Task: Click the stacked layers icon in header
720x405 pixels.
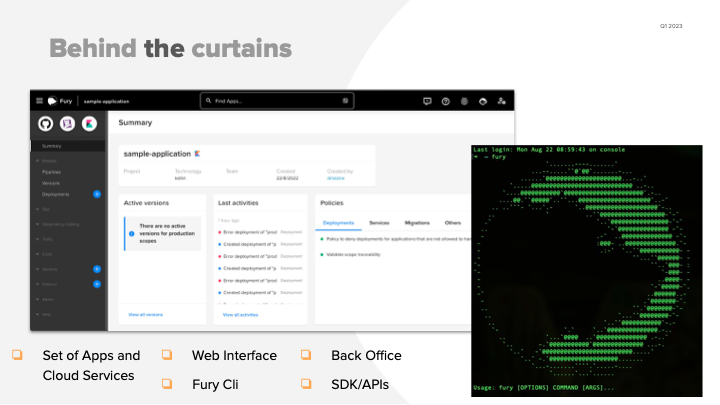Action: point(464,101)
